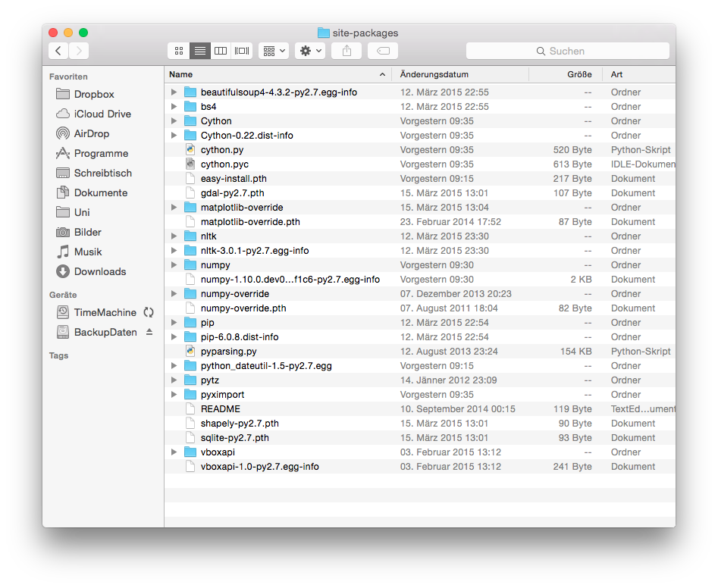Viewport: 718px width, 588px height.
Task: Open the Uni folder in the sidebar
Action: (x=73, y=212)
